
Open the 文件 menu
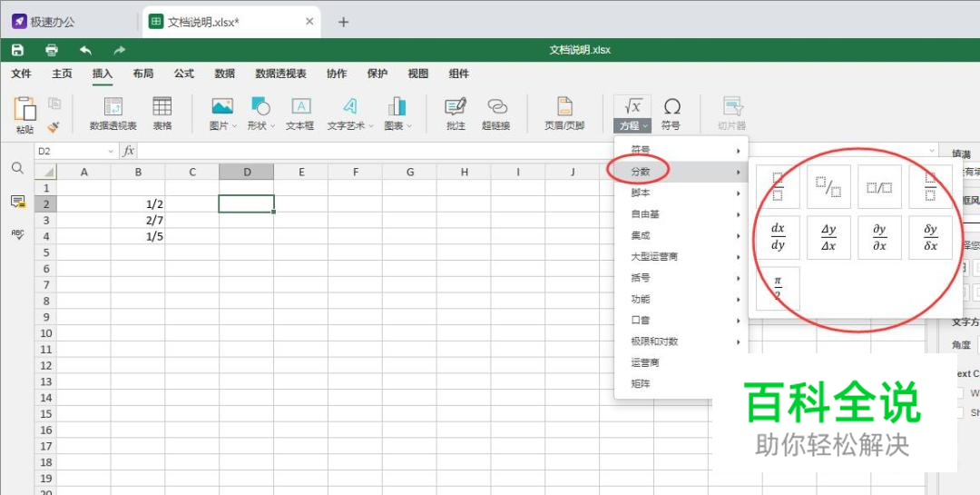(21, 74)
